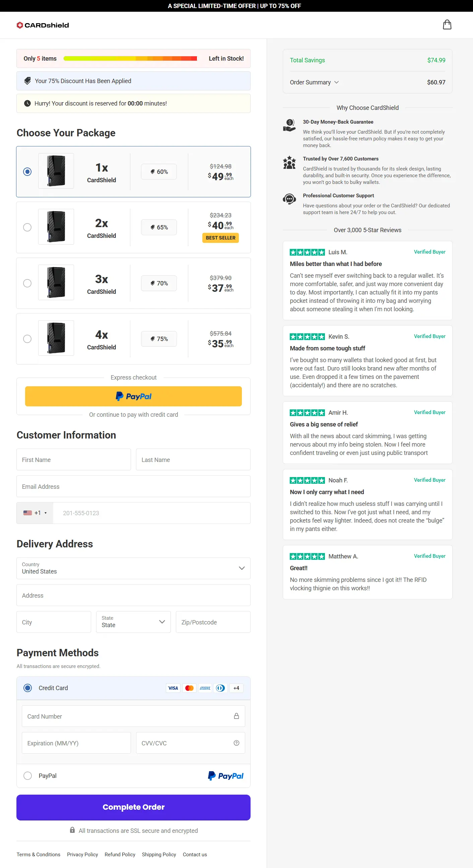
Task: Click the CVV/CVC help icon
Action: tap(236, 743)
